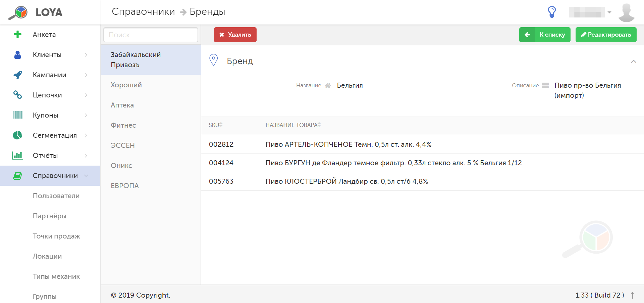Sort the table by the SKU column
644x303 pixels.
[216, 125]
